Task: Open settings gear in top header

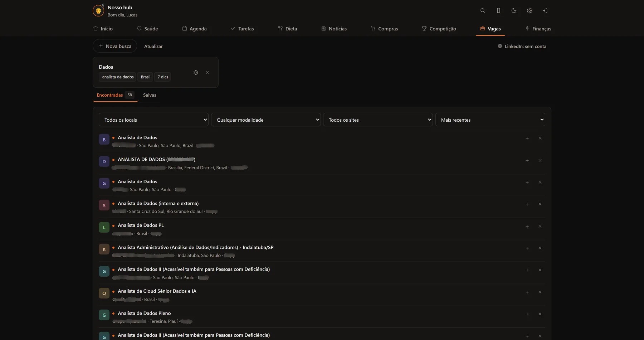Action: point(530,11)
